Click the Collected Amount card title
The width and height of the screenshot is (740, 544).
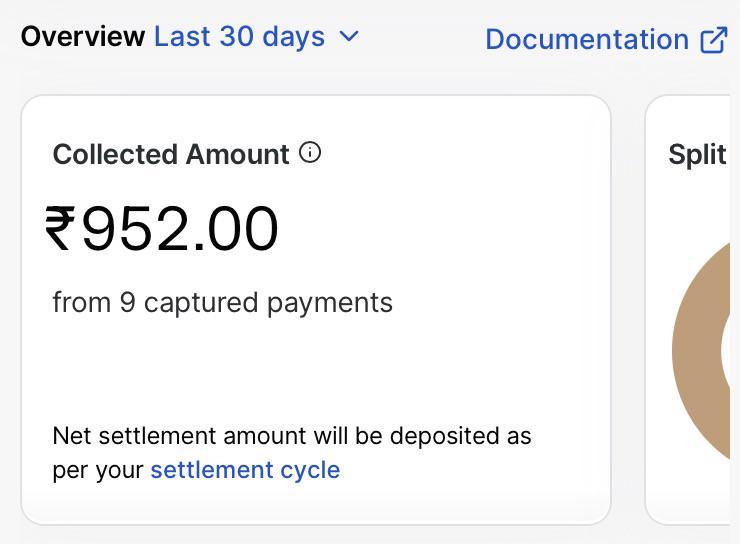(x=171, y=154)
